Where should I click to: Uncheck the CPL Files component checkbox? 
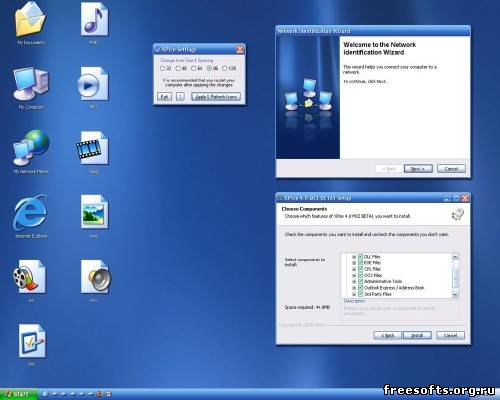click(x=360, y=269)
